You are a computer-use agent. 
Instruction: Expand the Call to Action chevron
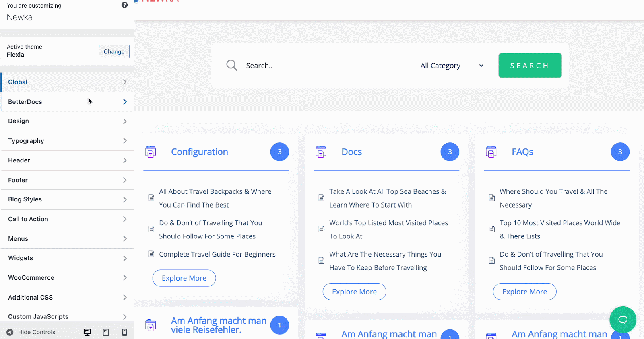(125, 219)
